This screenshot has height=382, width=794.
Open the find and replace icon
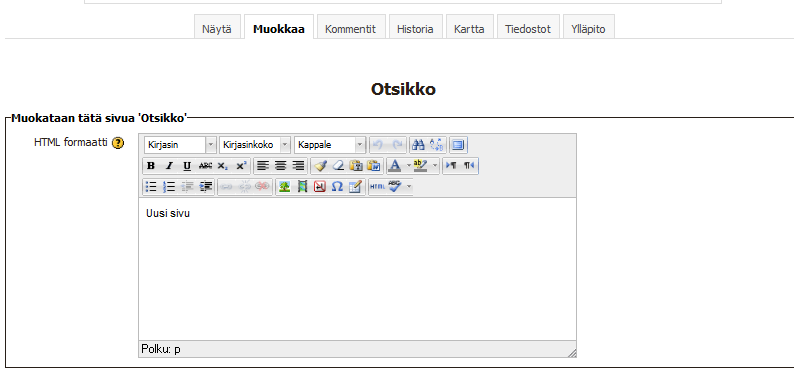(436, 145)
